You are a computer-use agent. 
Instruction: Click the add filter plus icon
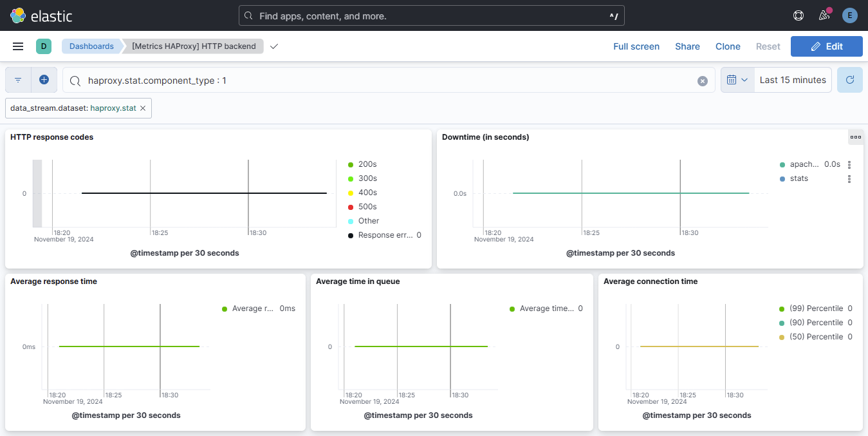click(44, 80)
